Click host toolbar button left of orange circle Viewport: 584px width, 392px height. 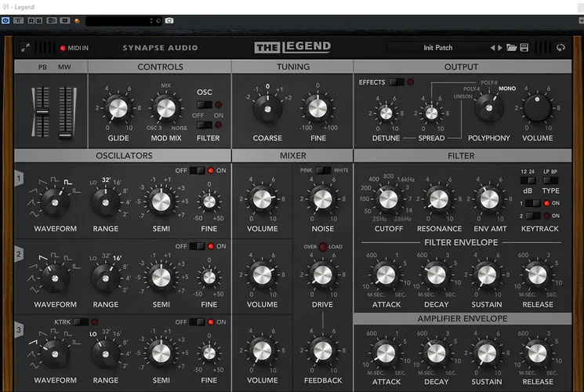tap(65, 20)
